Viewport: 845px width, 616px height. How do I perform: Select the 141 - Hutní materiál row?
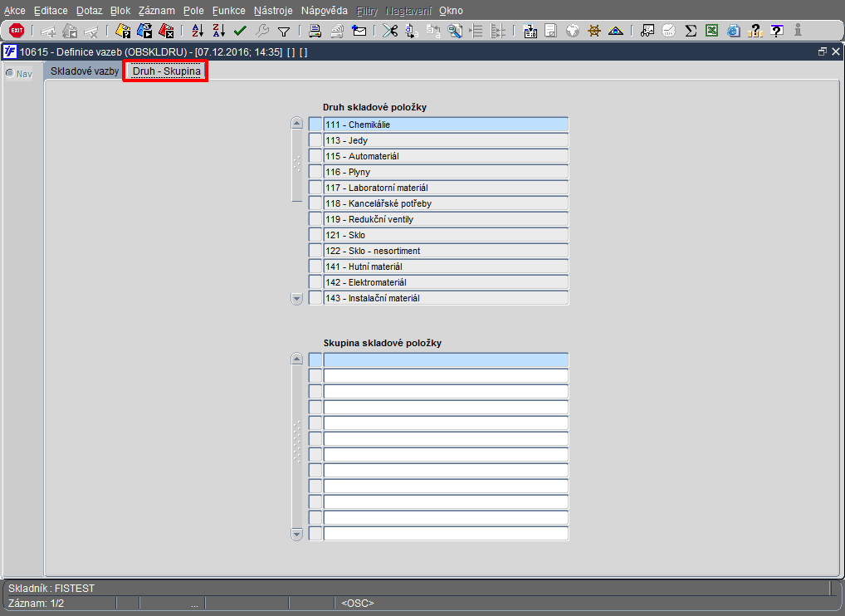click(446, 266)
